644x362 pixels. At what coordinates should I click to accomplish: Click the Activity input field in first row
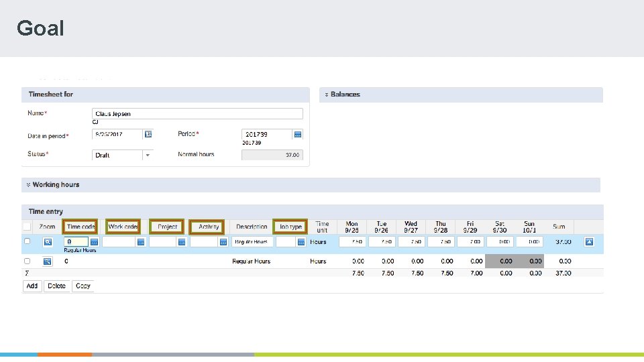(204, 242)
